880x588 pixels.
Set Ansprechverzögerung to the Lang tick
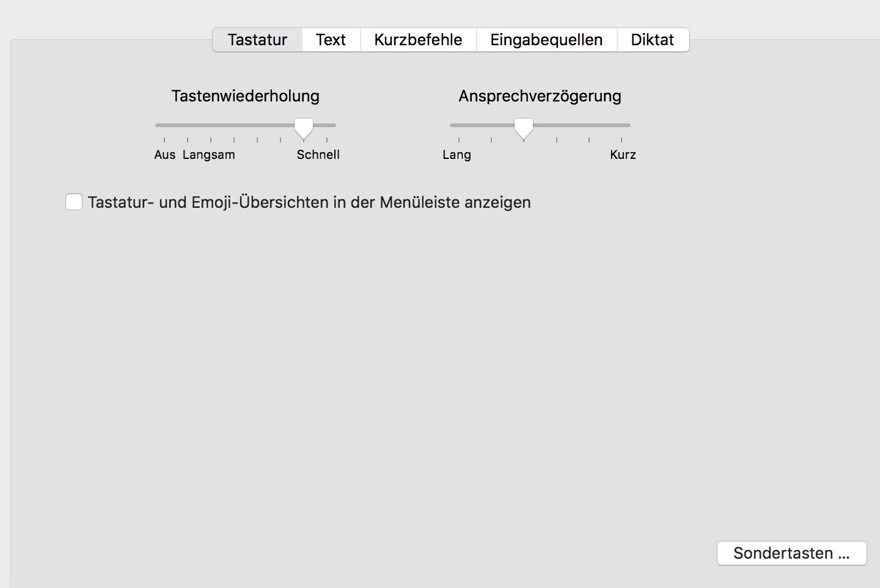[459, 125]
